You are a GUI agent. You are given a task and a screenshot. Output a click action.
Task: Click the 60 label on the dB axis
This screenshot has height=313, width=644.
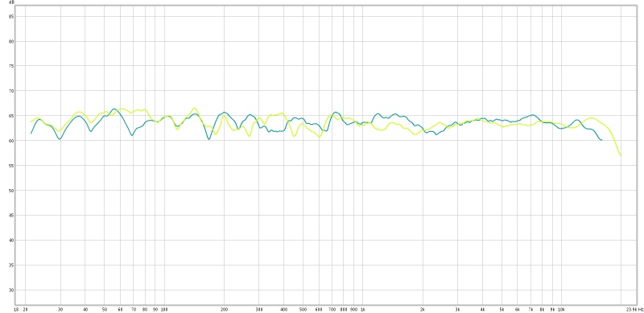click(x=11, y=141)
